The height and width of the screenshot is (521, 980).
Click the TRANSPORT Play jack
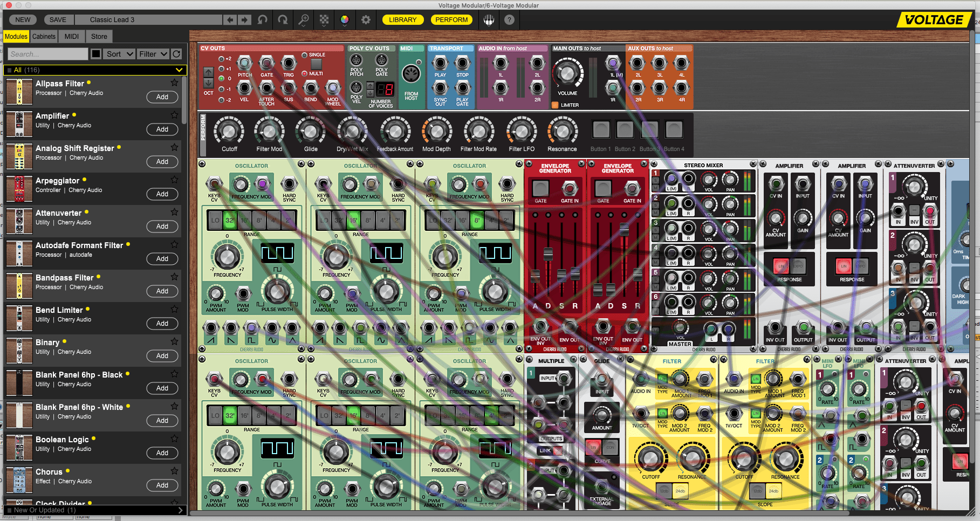[x=440, y=63]
